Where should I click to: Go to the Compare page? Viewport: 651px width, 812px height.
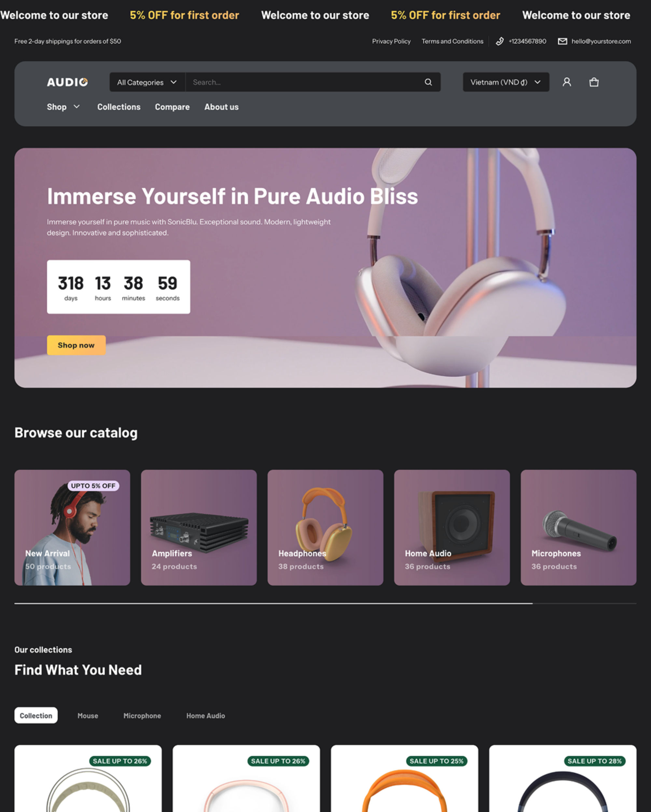coord(172,107)
